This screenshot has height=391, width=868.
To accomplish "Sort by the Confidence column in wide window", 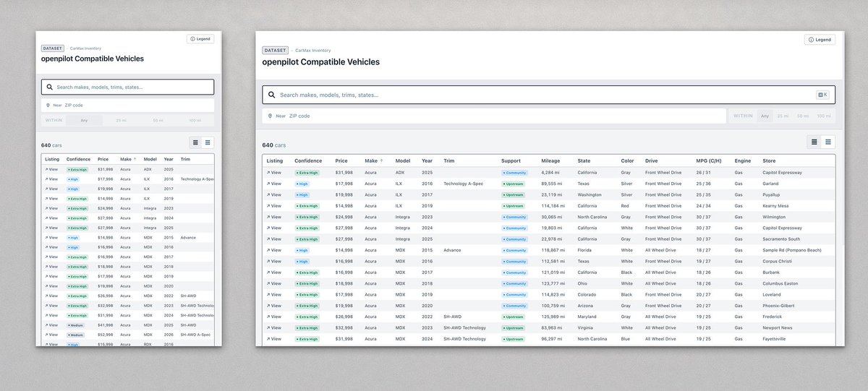I will (x=308, y=160).
